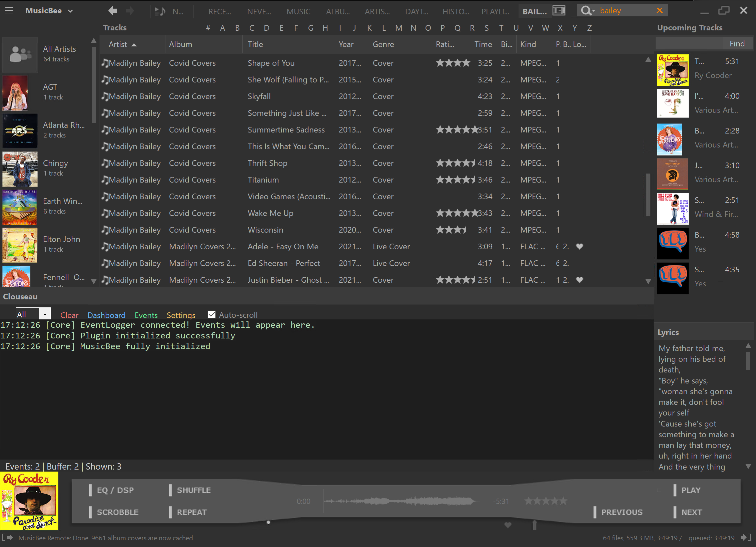756x547 pixels.
Task: Switch to the PLAYLISTS tab
Action: [495, 11]
